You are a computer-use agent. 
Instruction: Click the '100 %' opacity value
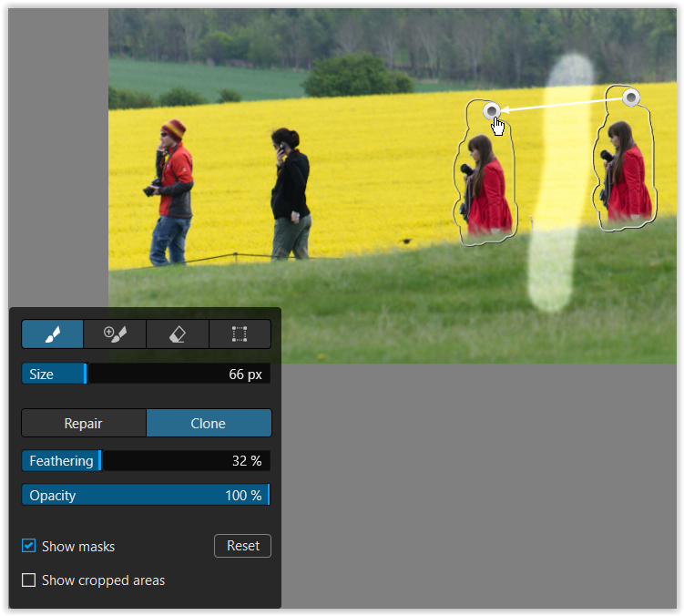coord(243,496)
